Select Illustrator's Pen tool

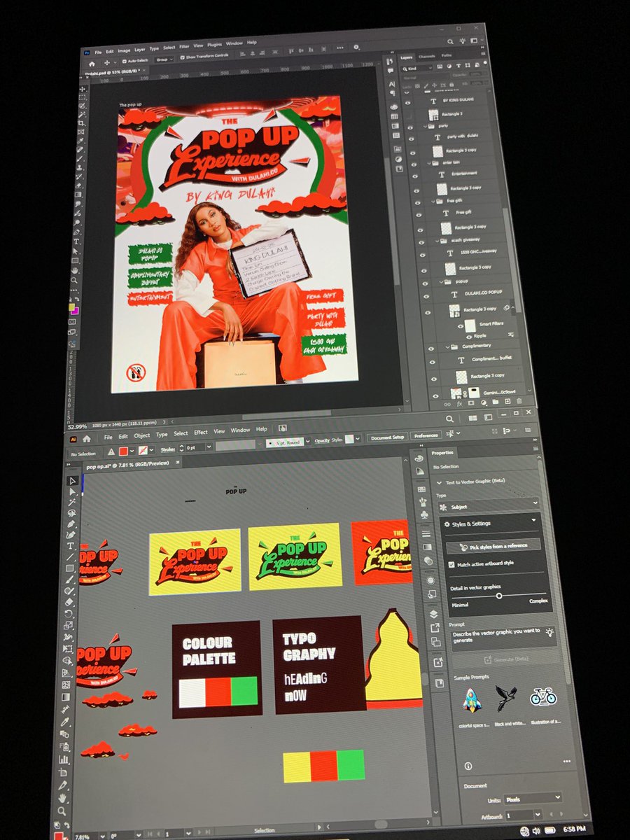[71, 524]
